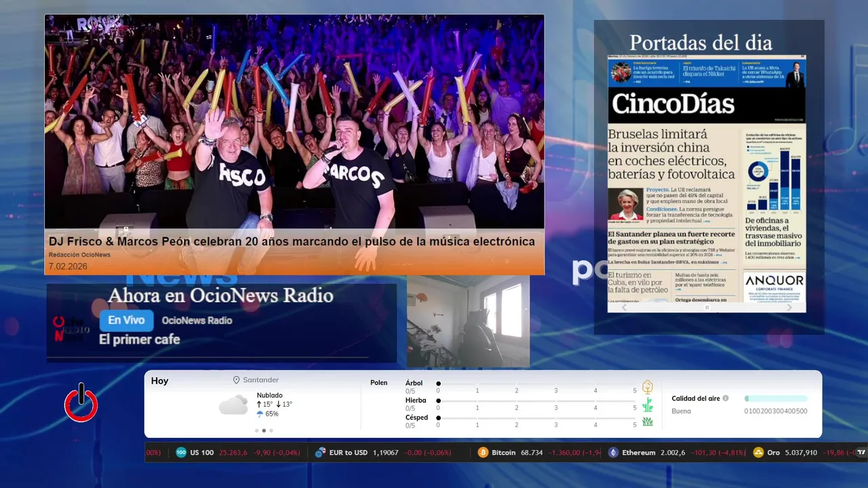The height and width of the screenshot is (488, 868).
Task: Click the "Santander" location text
Action: [x=261, y=380]
